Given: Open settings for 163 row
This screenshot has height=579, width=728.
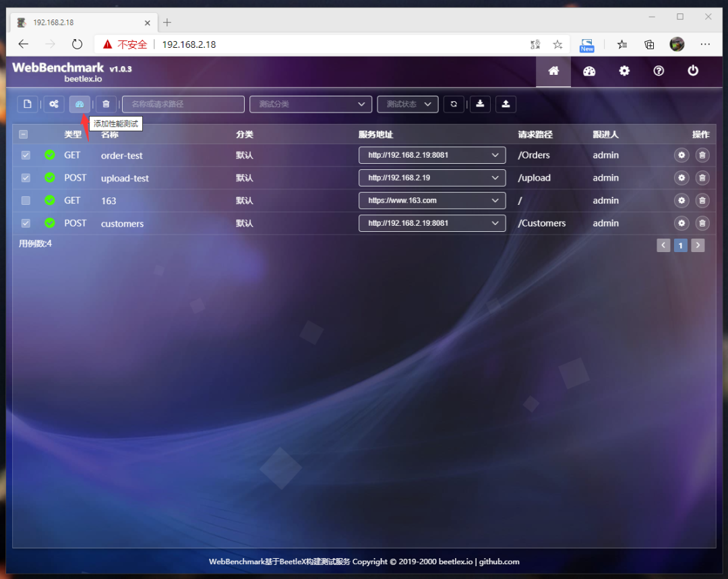Looking at the screenshot, I should (x=681, y=201).
